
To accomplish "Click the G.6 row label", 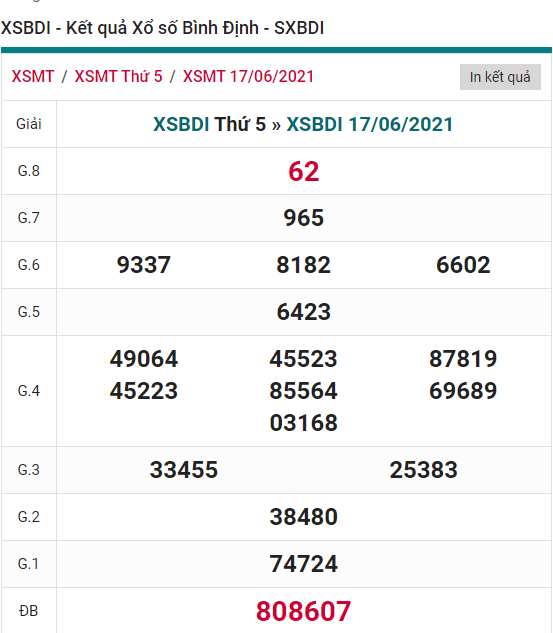I will tap(29, 265).
